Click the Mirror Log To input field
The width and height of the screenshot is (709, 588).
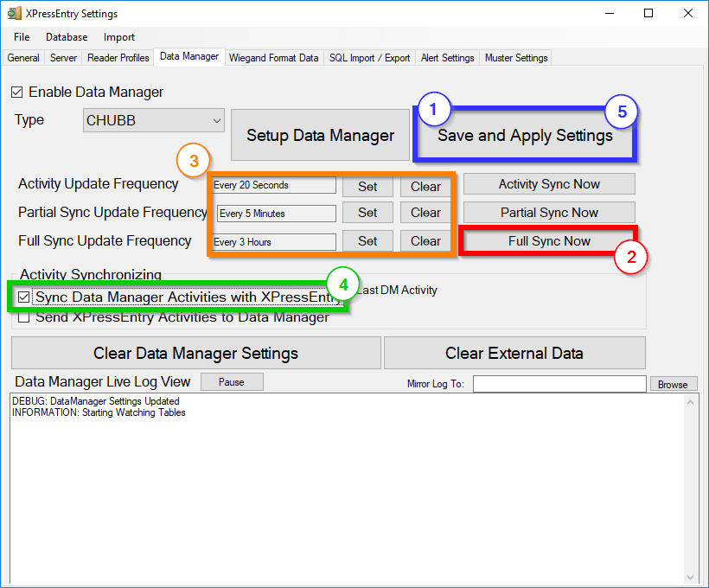point(559,384)
